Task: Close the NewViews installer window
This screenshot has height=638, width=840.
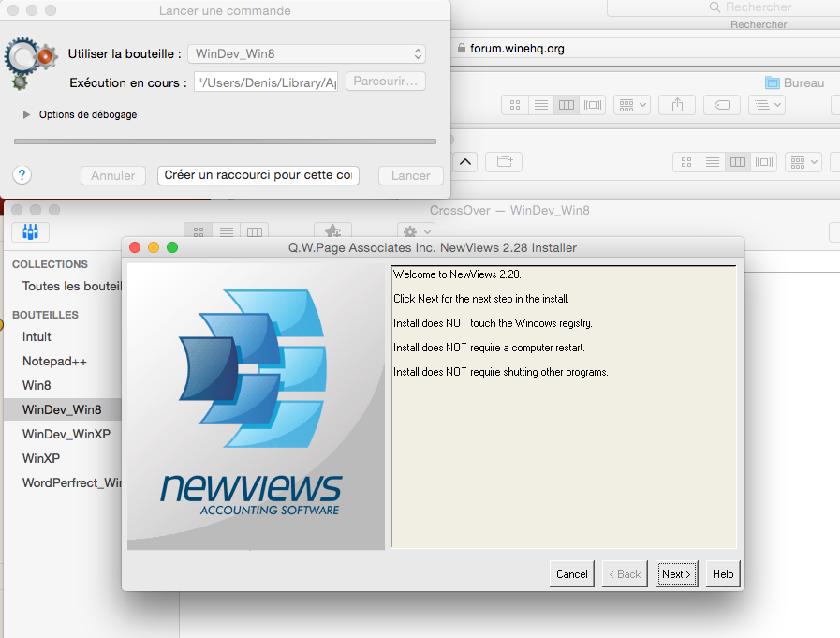Action: click(135, 247)
